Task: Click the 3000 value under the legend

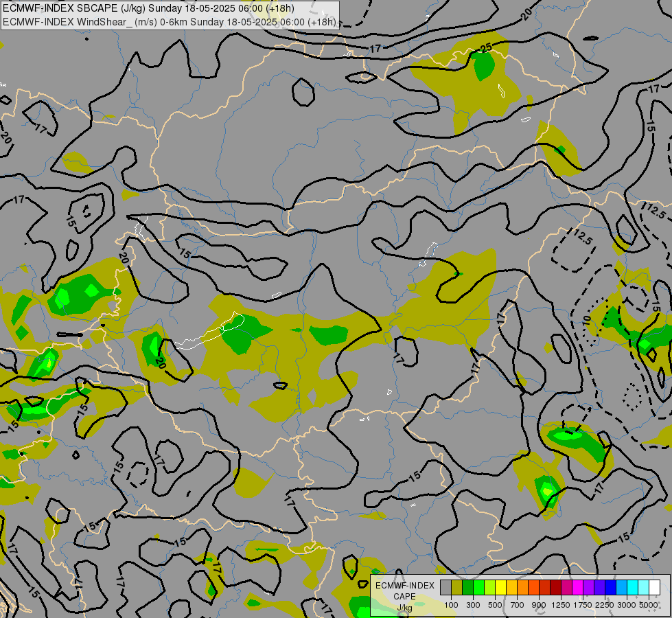Action: click(627, 605)
